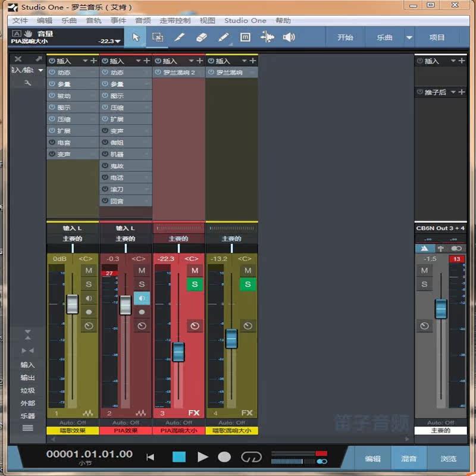The image size is (476, 476).
Task: Open insert dropdown arrow on channel 4
Action: (x=244, y=61)
